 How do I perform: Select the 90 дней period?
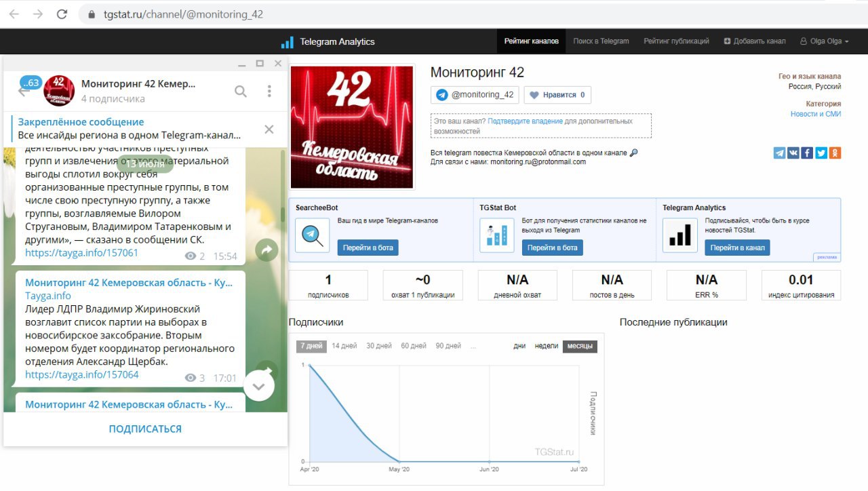448,346
